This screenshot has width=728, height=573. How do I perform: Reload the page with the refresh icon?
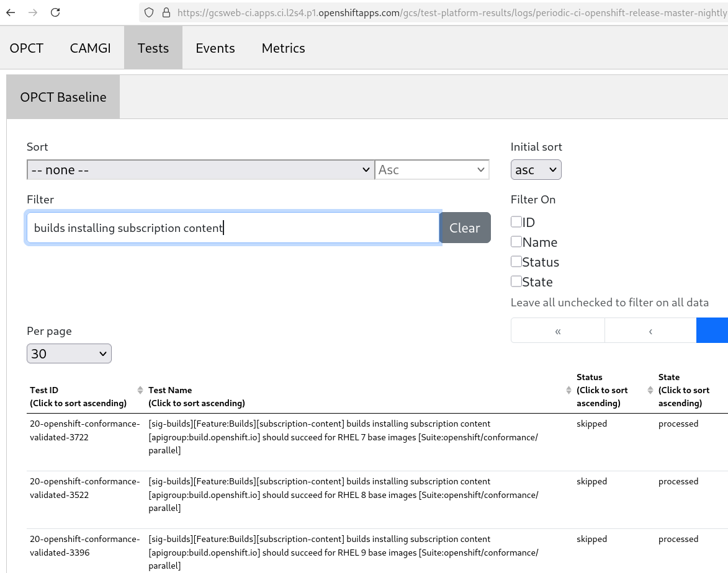click(55, 12)
